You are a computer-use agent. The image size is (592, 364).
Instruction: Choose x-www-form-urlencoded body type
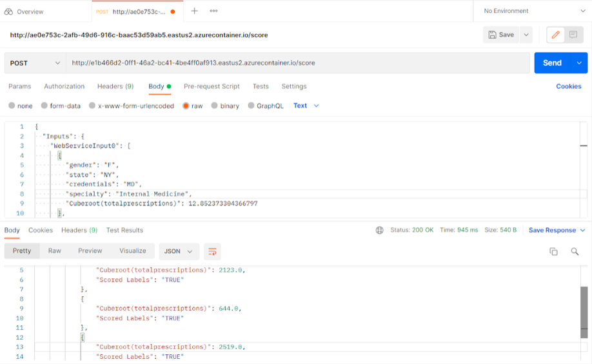point(132,106)
